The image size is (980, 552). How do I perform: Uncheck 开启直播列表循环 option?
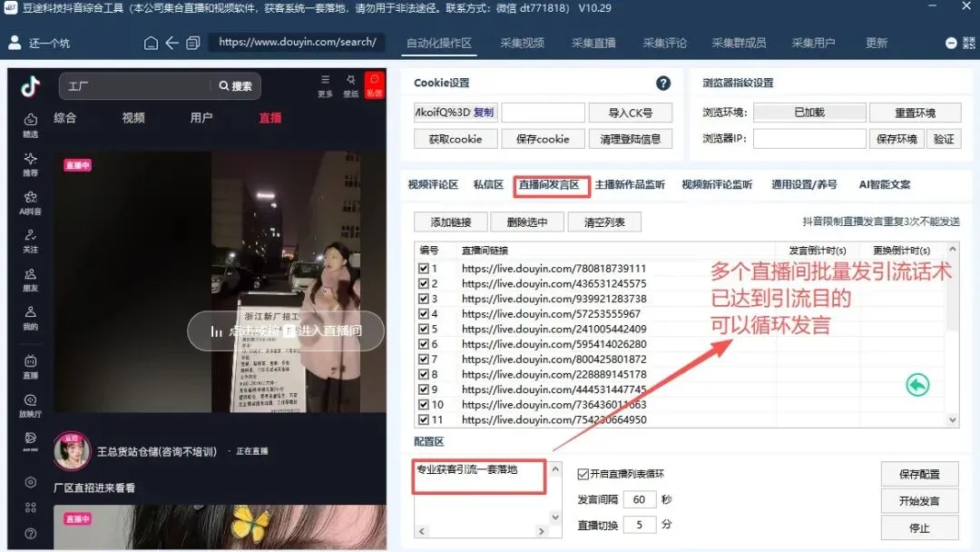[583, 473]
